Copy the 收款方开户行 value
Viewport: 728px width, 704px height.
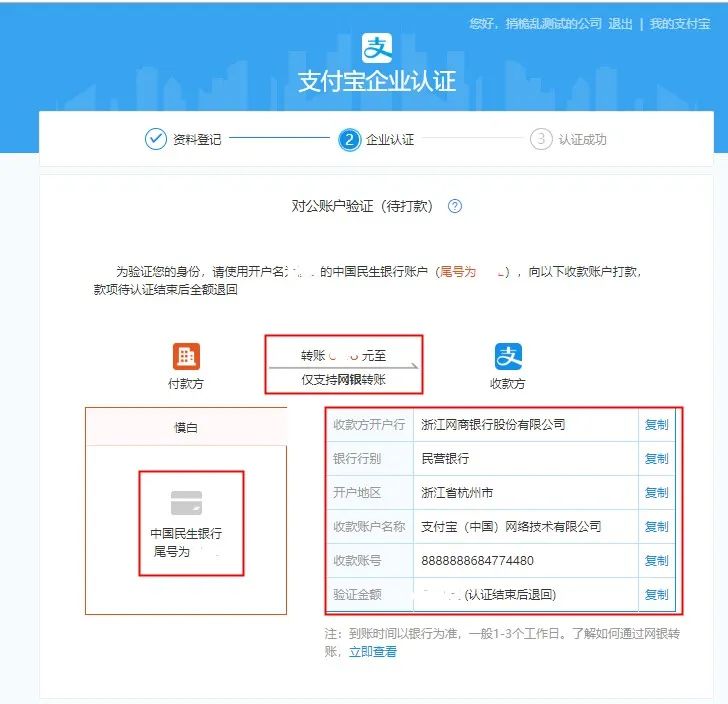coord(656,424)
